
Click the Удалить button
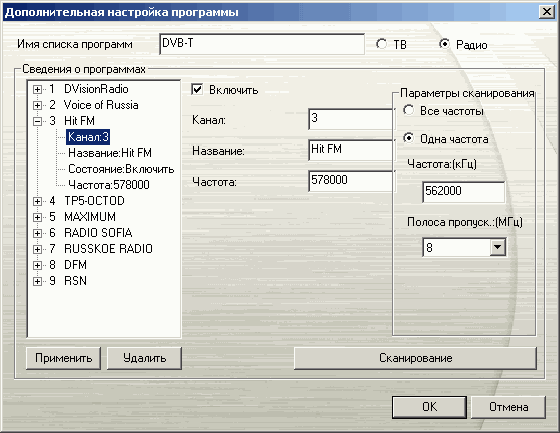click(x=144, y=358)
